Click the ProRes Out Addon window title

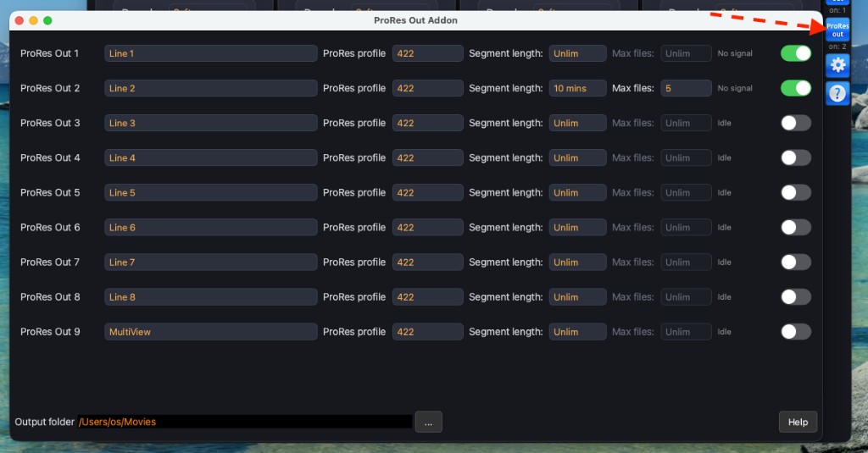415,20
